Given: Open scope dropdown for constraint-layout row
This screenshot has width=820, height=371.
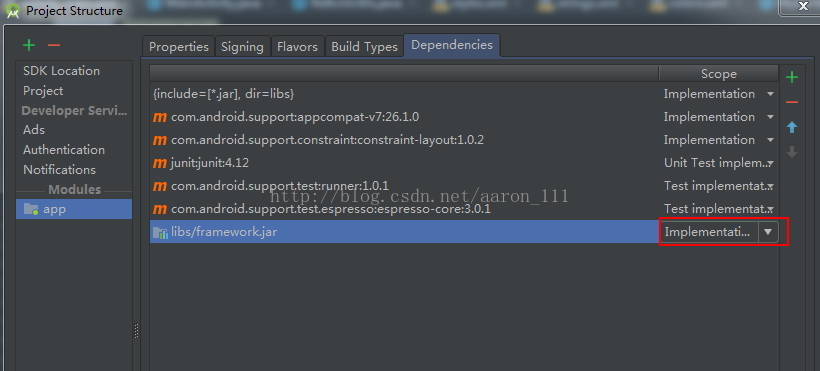Looking at the screenshot, I should (770, 140).
